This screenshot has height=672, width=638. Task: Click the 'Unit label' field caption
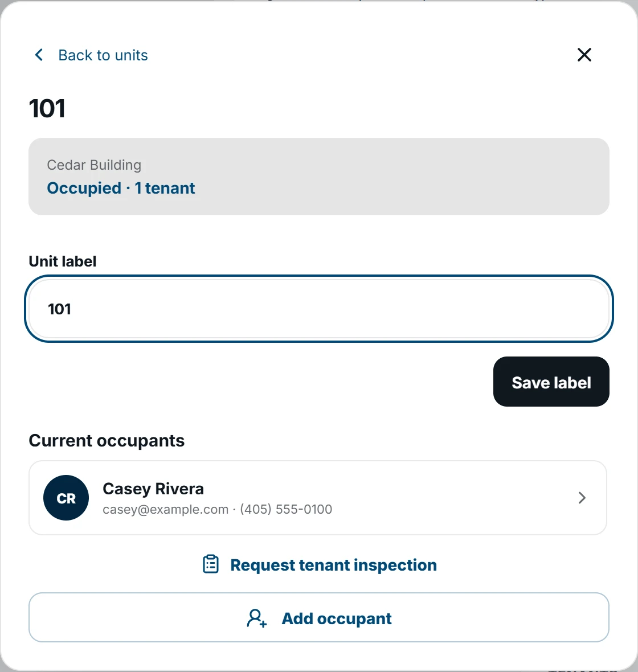coord(63,261)
